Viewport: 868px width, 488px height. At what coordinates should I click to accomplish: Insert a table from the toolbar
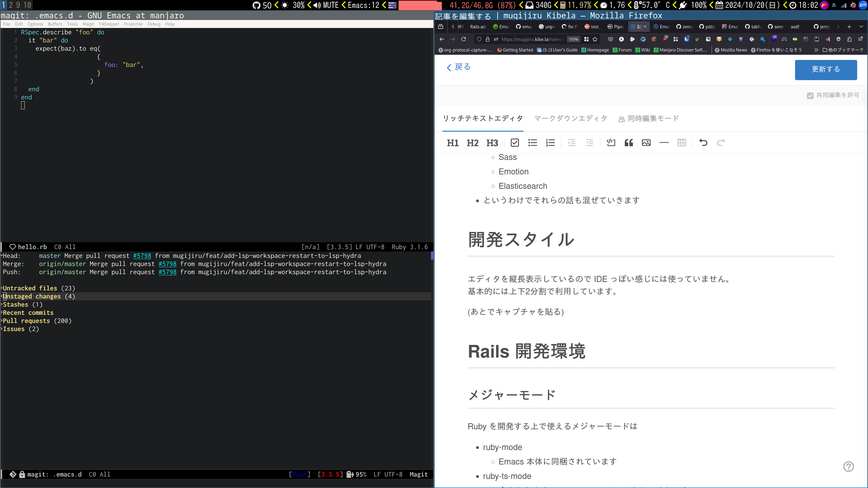point(681,143)
